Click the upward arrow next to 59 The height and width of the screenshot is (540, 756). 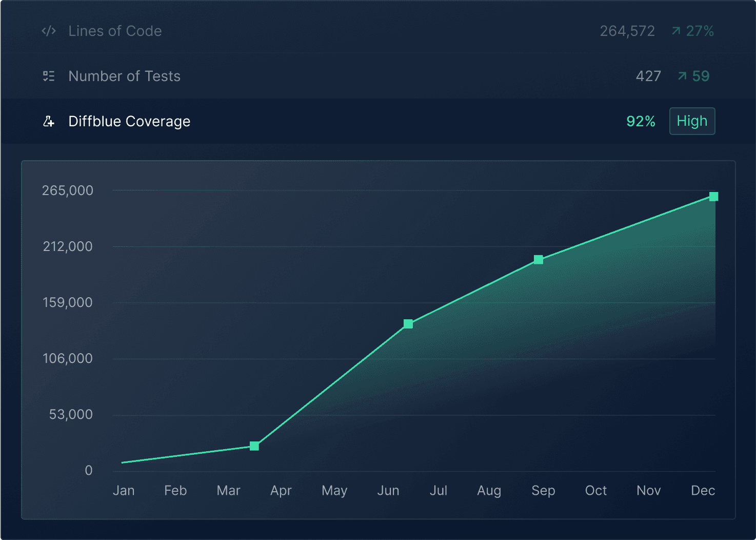(682, 76)
